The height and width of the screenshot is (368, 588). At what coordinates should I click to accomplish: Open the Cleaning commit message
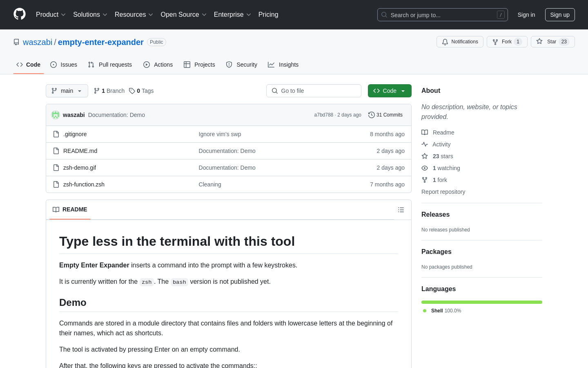click(x=210, y=184)
